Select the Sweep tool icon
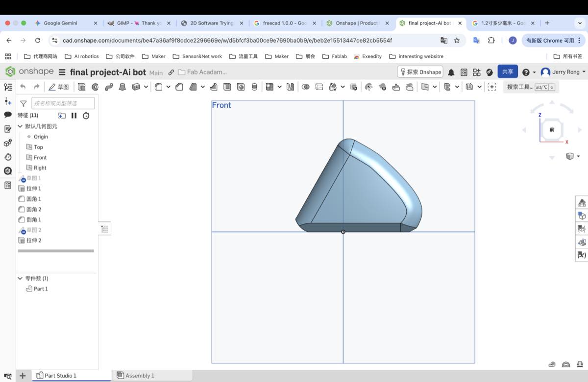 [109, 87]
